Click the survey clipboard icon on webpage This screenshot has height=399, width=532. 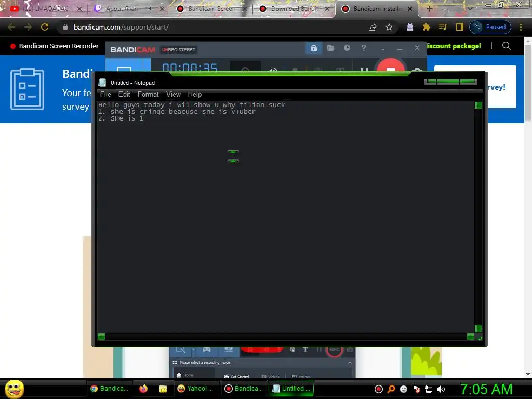(x=27, y=89)
